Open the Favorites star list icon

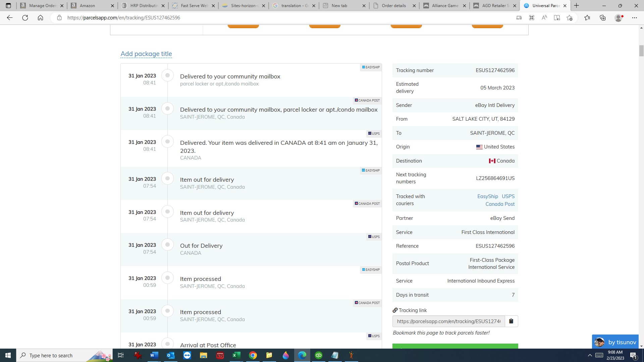coord(587,18)
